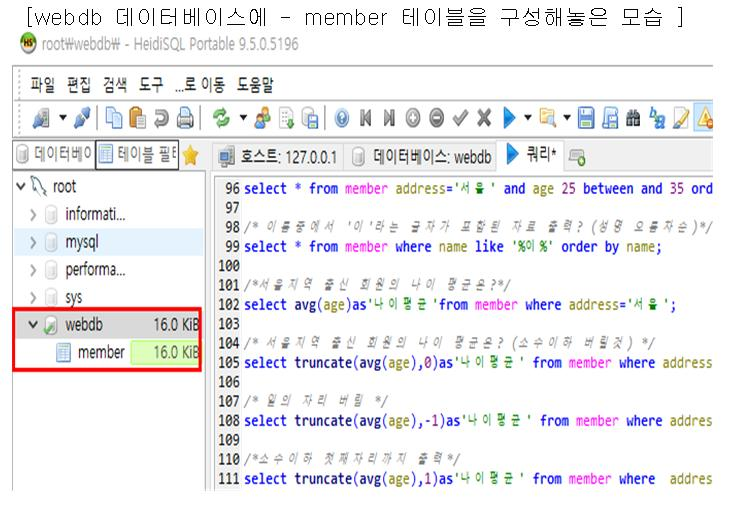Click the print icon

[x=185, y=118]
